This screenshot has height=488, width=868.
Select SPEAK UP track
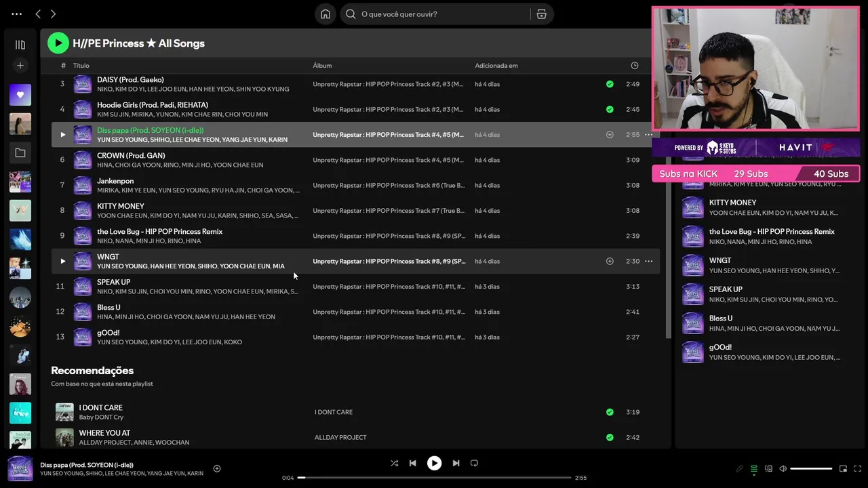coord(113,282)
